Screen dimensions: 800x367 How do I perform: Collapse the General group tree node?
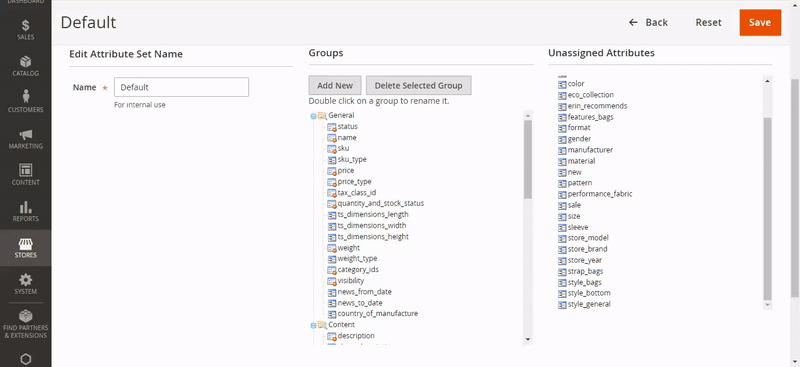pos(313,116)
